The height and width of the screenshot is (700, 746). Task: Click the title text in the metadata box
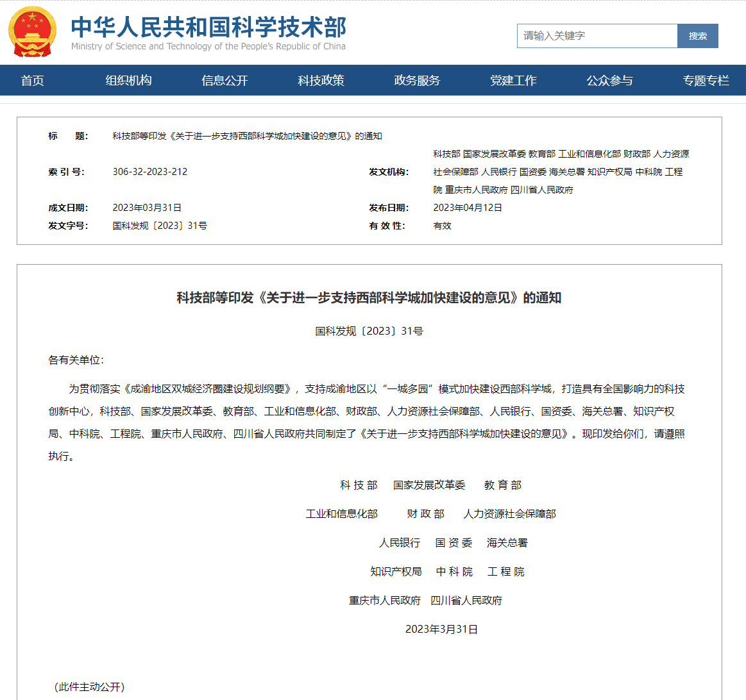pyautogui.click(x=247, y=136)
